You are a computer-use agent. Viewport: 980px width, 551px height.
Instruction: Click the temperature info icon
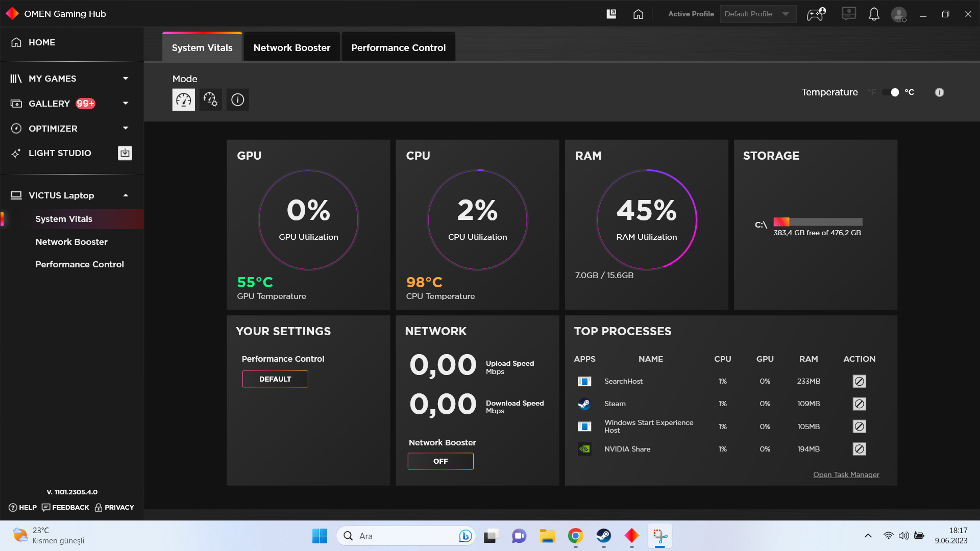939,92
